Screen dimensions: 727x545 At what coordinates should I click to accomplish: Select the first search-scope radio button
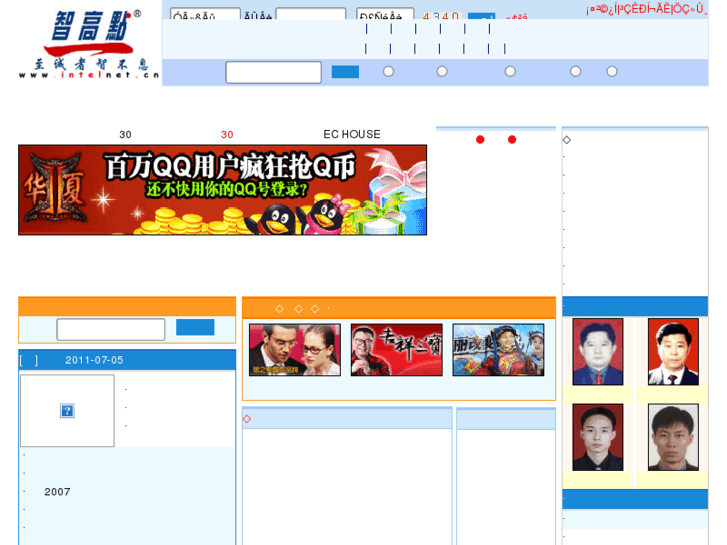coord(389,71)
